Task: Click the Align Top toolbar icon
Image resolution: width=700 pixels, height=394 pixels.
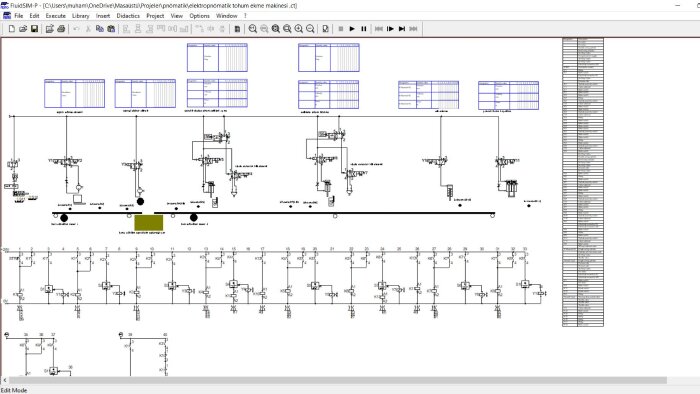Action: point(161,29)
